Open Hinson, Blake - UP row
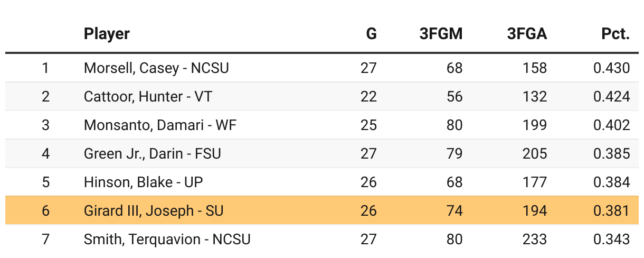Screen dimensions: 644x258 tap(143, 182)
